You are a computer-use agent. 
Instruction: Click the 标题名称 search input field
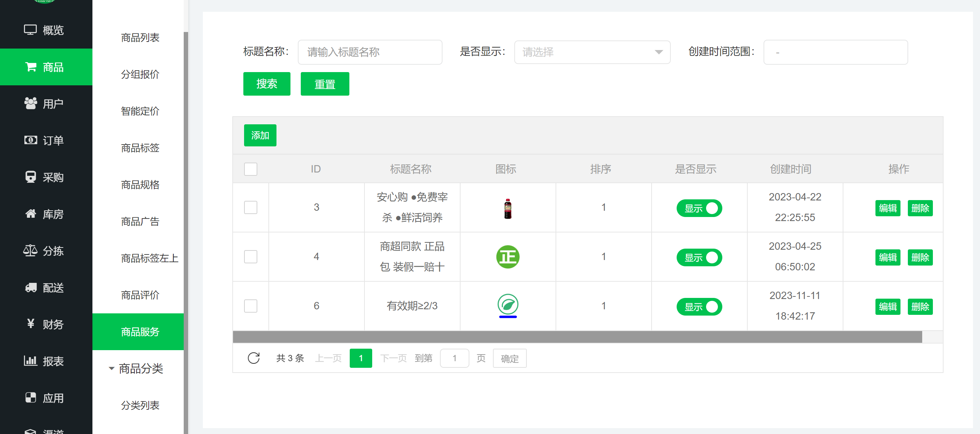[370, 52]
